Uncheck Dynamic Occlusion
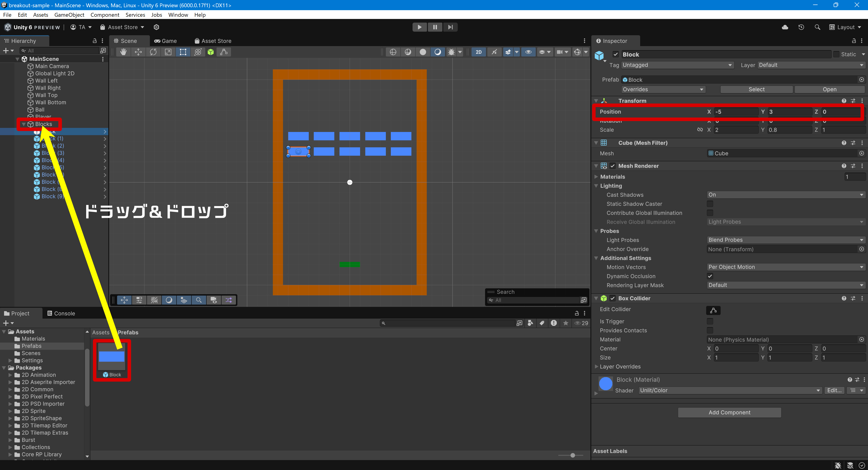 click(x=710, y=276)
